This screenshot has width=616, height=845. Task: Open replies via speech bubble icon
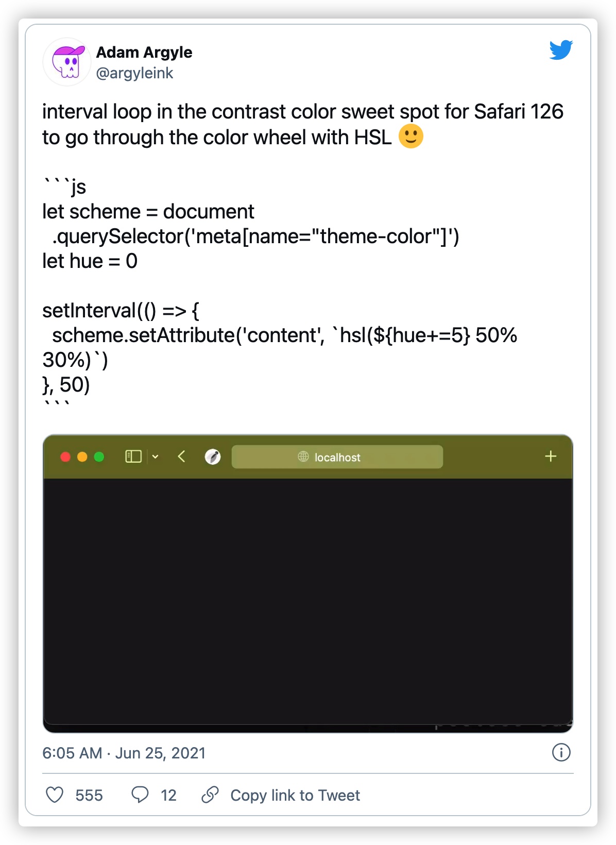[x=140, y=795]
